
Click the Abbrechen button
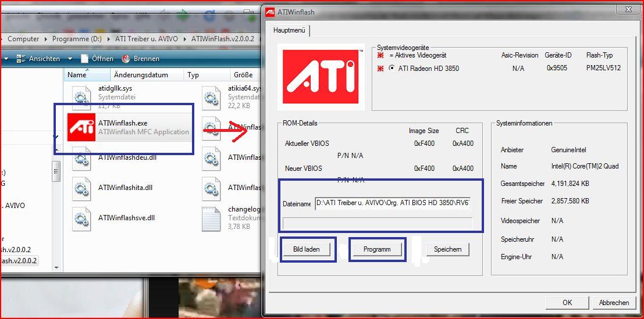click(x=614, y=303)
